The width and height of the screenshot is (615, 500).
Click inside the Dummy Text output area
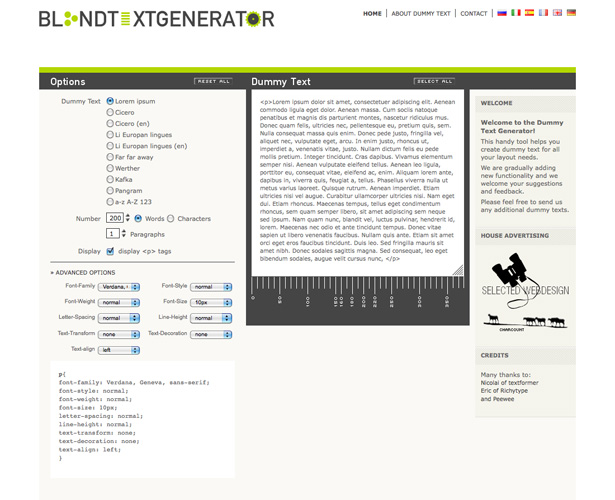point(357,182)
